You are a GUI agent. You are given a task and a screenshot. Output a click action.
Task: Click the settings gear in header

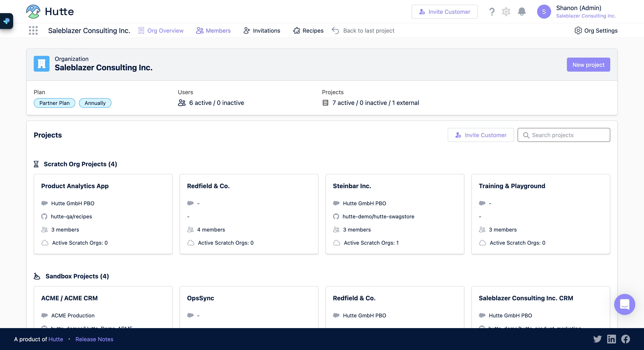pos(506,12)
